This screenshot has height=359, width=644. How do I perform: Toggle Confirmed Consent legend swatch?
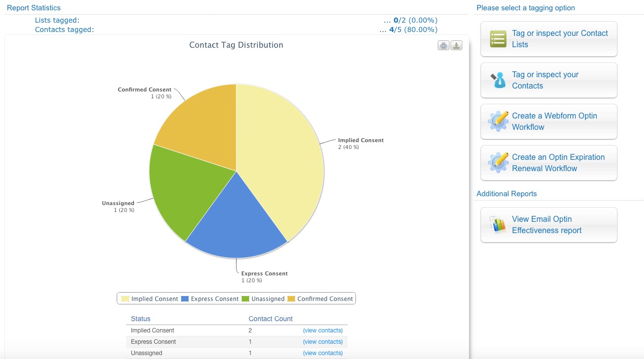[291, 299]
